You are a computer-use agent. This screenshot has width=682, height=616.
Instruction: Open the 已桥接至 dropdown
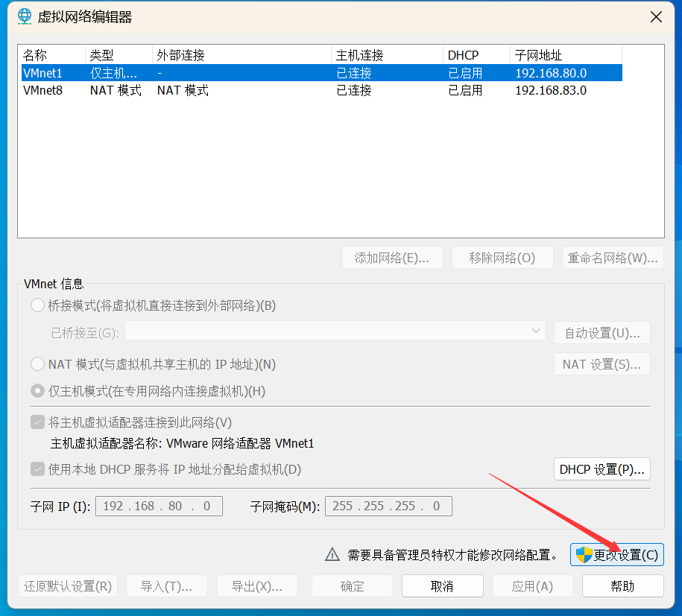point(335,332)
